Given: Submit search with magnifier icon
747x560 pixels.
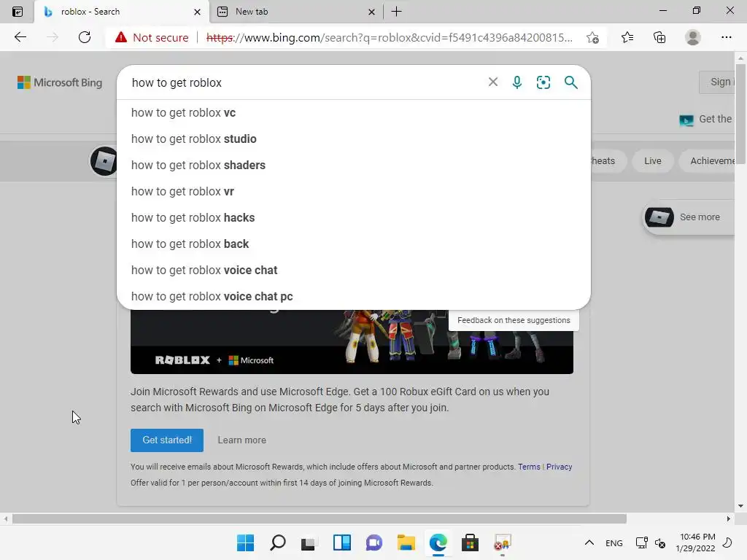Looking at the screenshot, I should [570, 82].
